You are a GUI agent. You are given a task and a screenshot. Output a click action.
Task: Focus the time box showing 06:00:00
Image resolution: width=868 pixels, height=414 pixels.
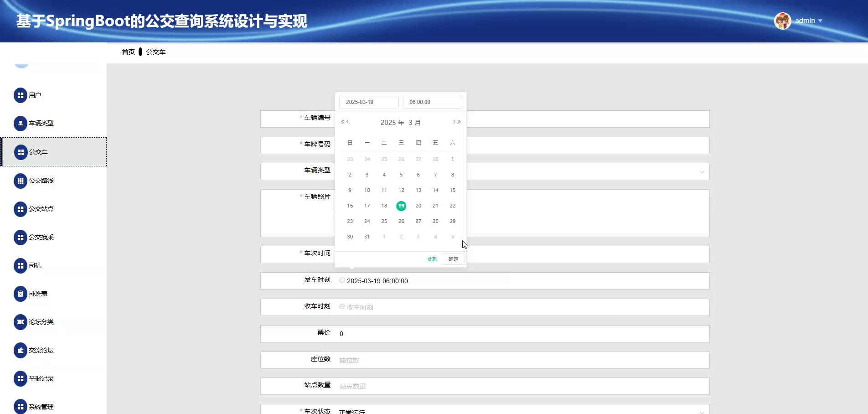pyautogui.click(x=433, y=102)
